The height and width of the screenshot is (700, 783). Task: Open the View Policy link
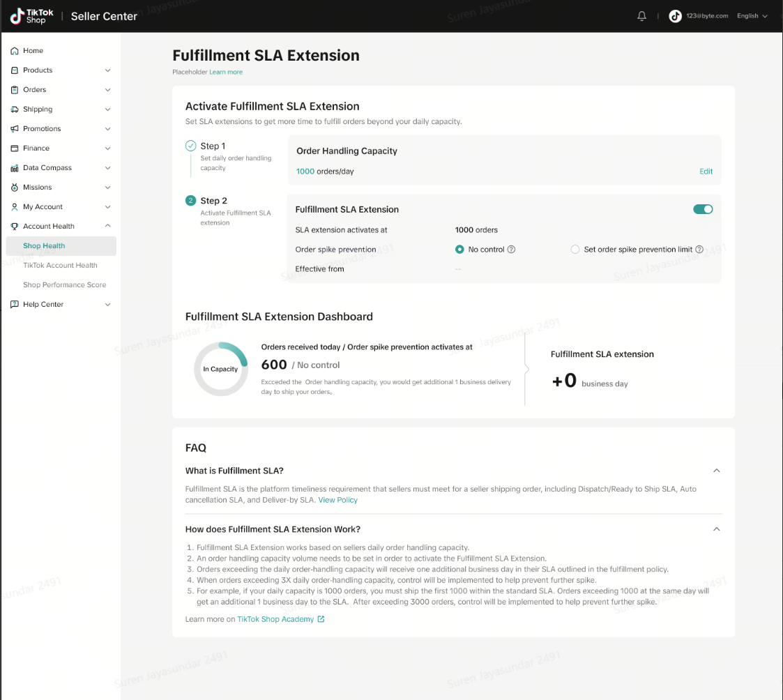(337, 500)
